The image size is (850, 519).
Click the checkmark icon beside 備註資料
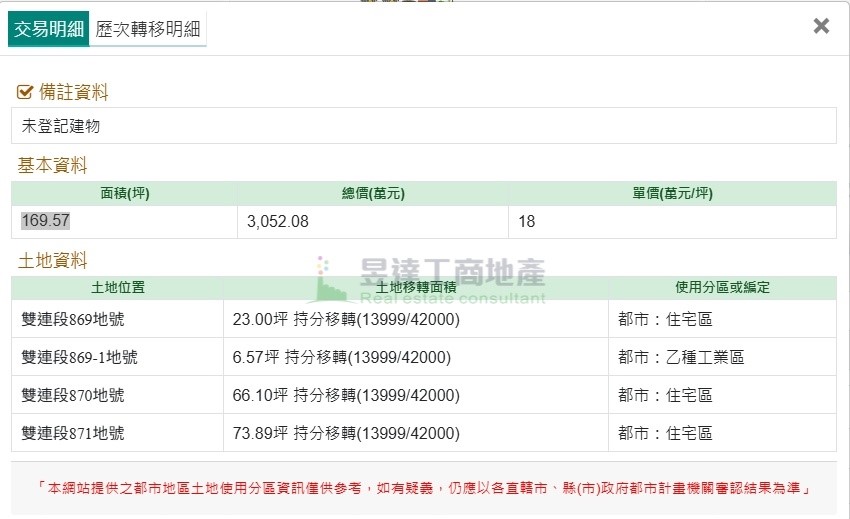[x=26, y=93]
